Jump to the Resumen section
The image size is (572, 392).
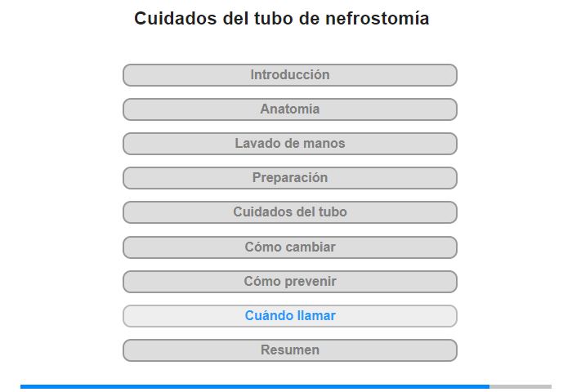pyautogui.click(x=290, y=350)
